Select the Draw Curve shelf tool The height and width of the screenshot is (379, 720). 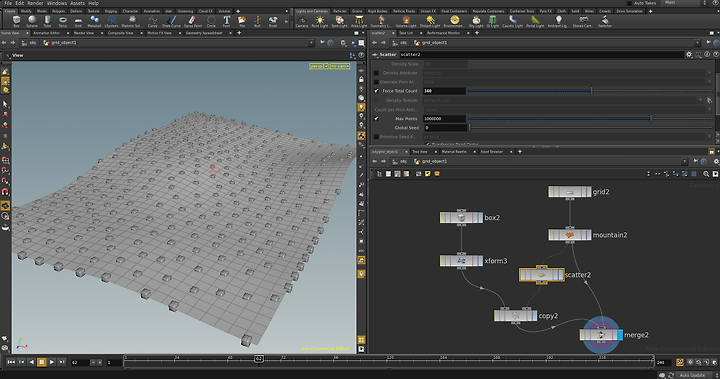tap(171, 21)
